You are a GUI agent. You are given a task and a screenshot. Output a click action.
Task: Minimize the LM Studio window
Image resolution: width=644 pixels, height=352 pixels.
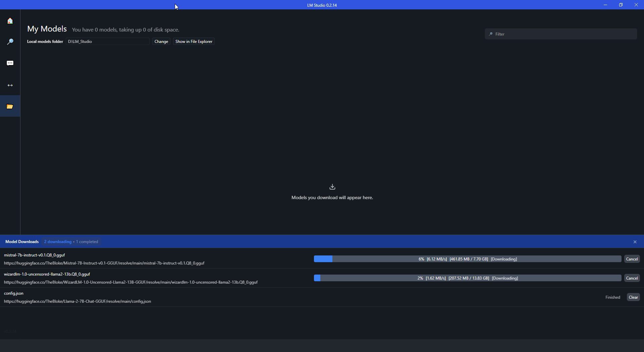[x=605, y=5]
